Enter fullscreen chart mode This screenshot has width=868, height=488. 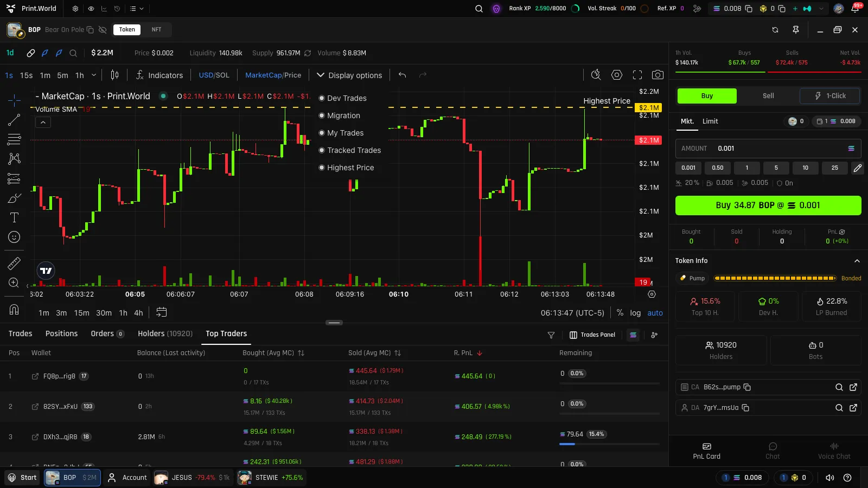(637, 75)
